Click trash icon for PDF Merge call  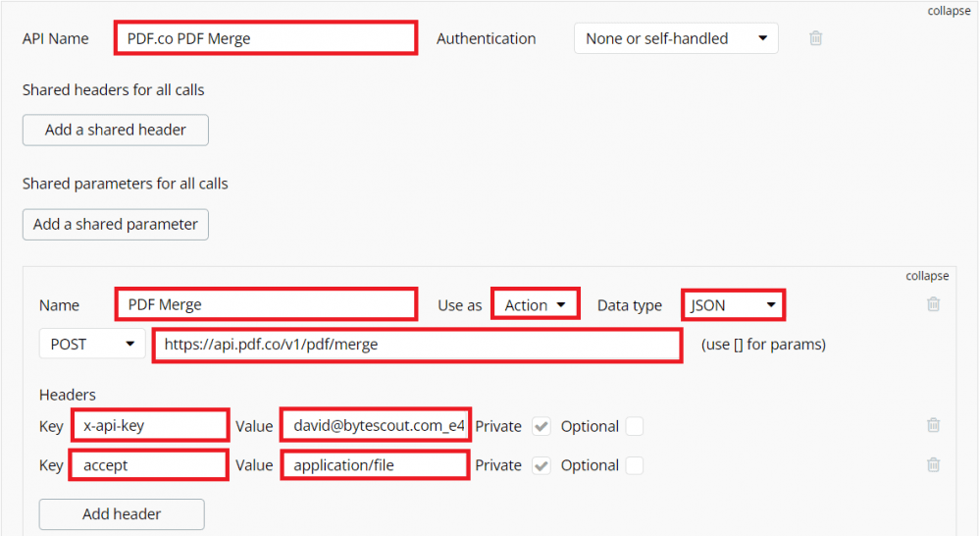click(x=933, y=304)
